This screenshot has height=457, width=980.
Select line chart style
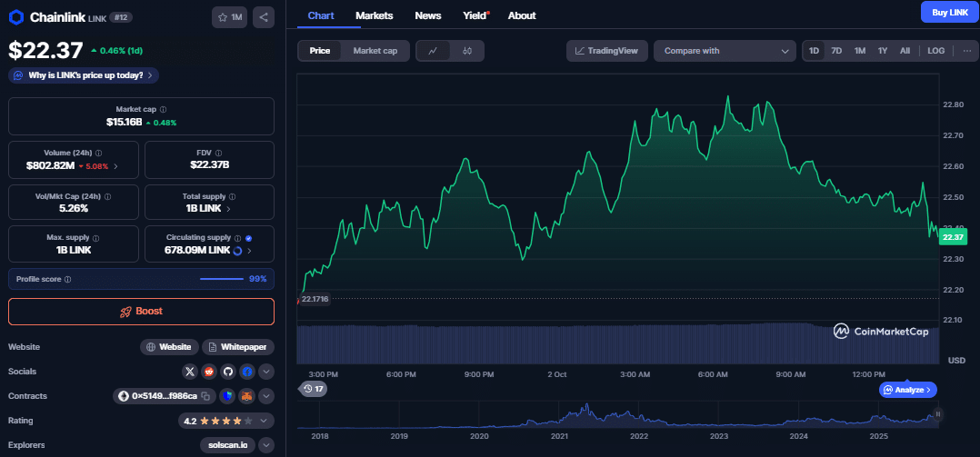pyautogui.click(x=433, y=51)
